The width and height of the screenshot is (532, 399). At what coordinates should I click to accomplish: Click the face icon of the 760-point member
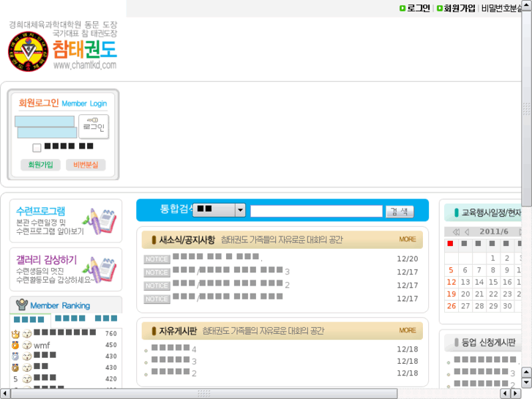27,334
